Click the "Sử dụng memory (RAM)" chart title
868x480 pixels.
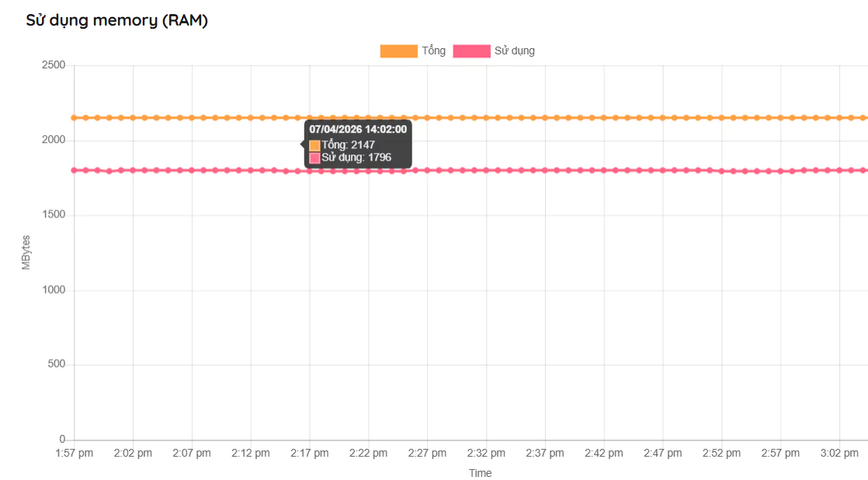pos(117,21)
